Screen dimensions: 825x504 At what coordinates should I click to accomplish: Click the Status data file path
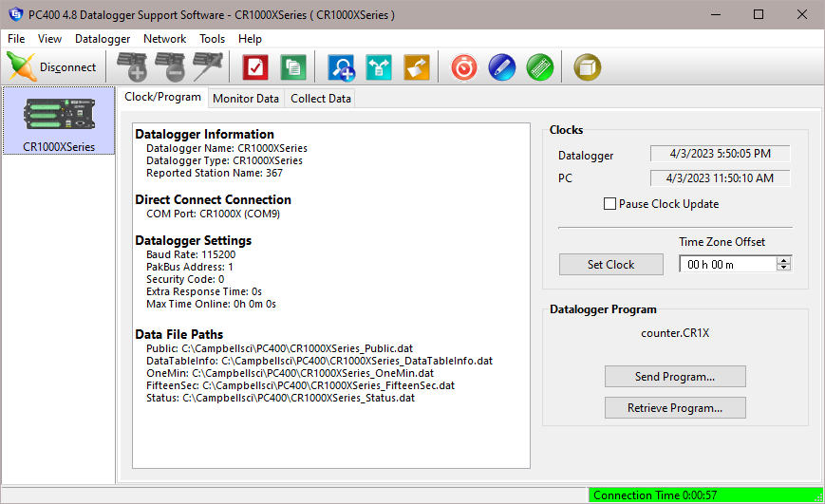[x=280, y=399]
